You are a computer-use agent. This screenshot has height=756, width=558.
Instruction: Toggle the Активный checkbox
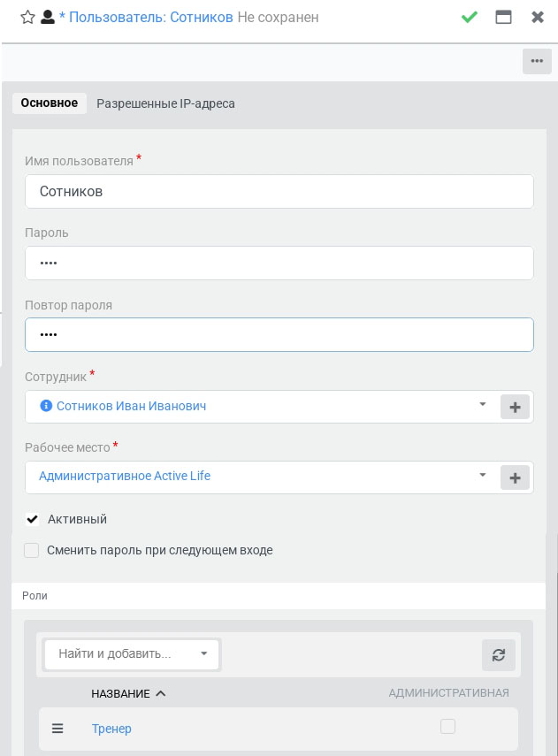(x=32, y=519)
